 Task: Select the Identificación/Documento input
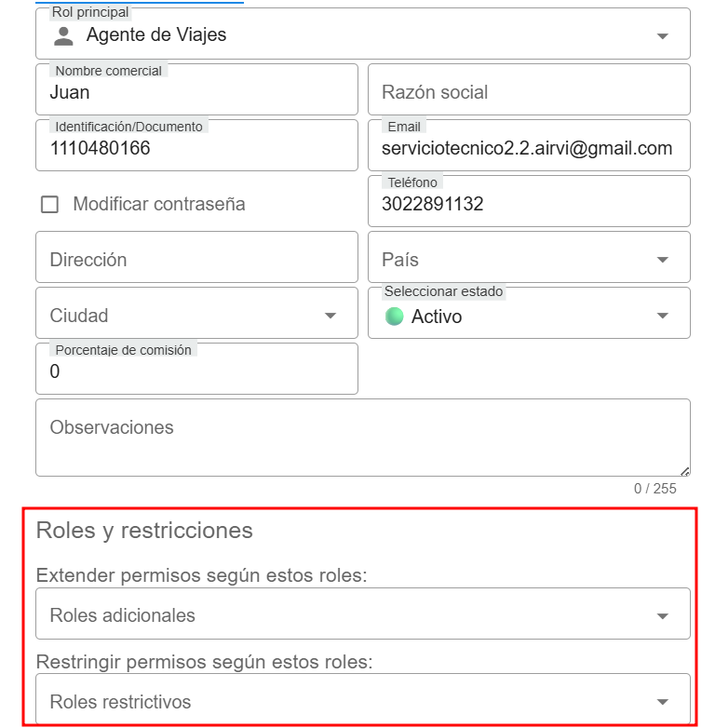(x=196, y=149)
